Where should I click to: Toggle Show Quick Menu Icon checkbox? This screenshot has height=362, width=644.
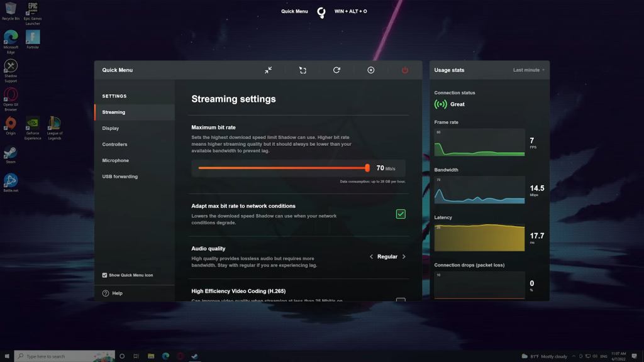click(105, 275)
